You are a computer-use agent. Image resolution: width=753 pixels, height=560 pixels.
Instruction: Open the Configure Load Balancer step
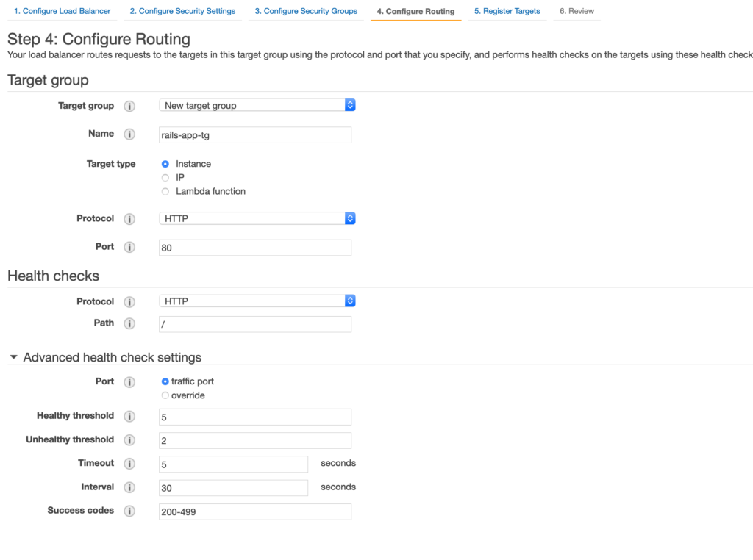coord(63,11)
